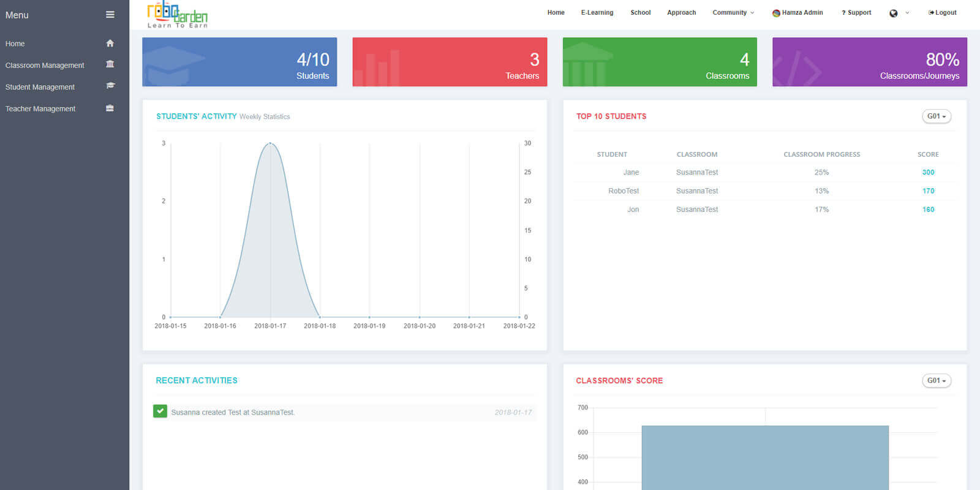Viewport: 980px width, 490px height.
Task: Click the CLASSROOM column header
Action: 697,154
